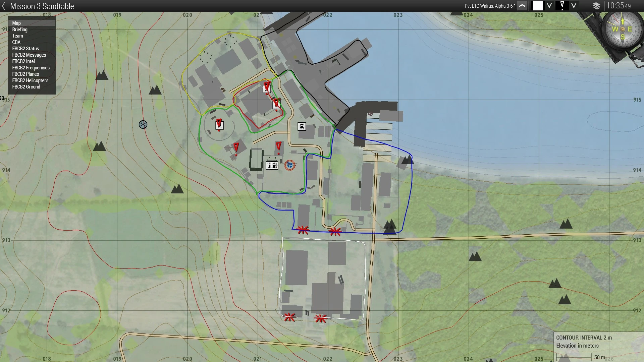
Task: Expand the marker color dropdown arrow
Action: coord(549,6)
